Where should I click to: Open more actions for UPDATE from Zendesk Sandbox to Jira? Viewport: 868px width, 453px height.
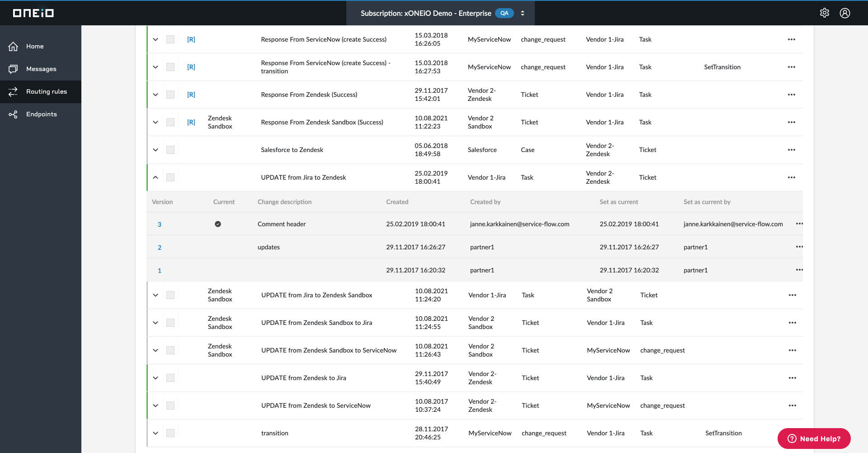(793, 323)
